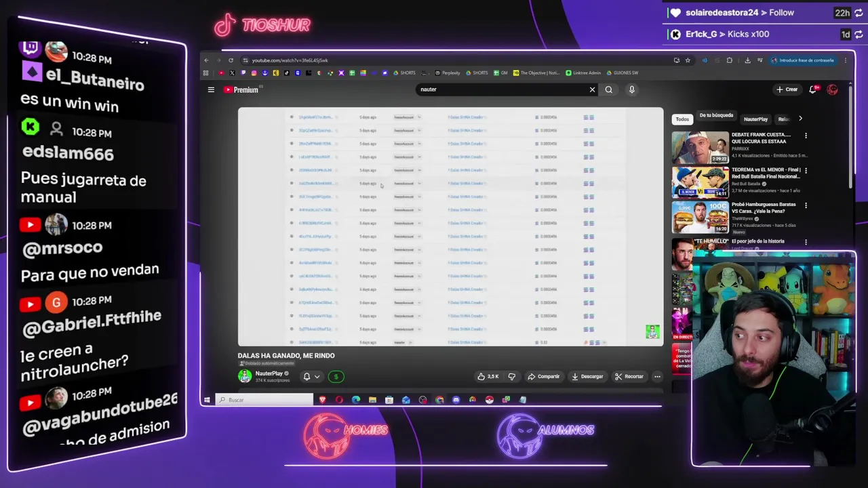This screenshot has height=488, width=868.
Task: Open the Crear menu
Action: tap(787, 89)
